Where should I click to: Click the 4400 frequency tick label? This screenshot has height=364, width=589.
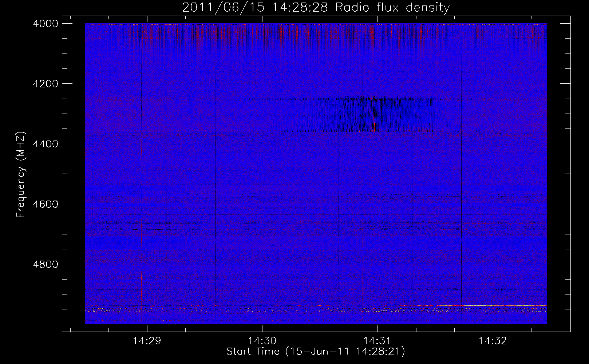point(46,144)
